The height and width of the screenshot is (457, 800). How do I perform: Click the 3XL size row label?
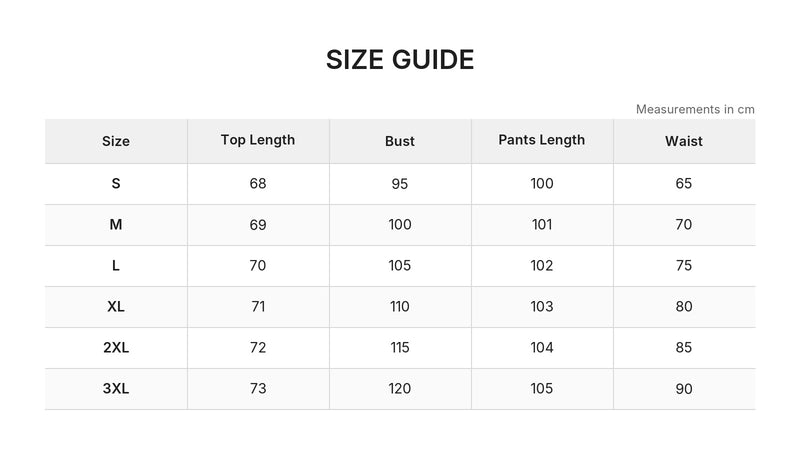point(116,389)
